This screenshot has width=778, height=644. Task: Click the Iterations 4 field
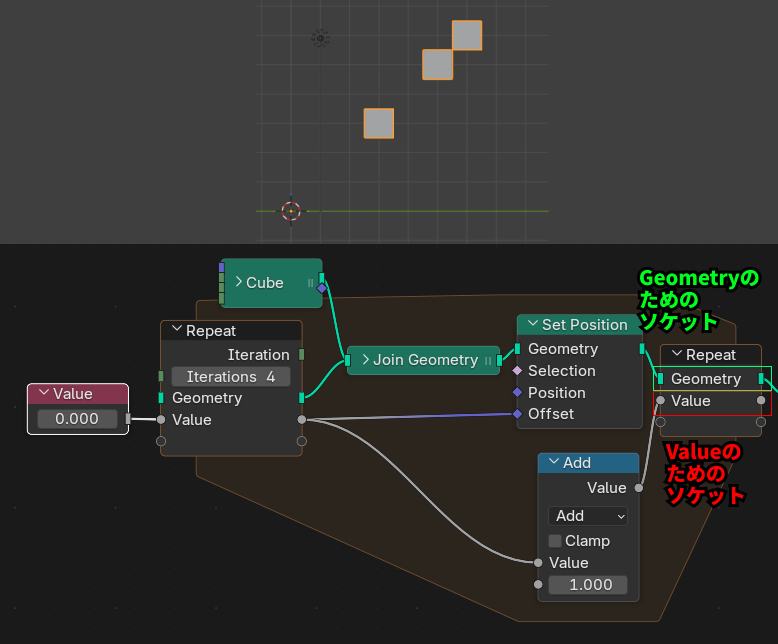tap(230, 377)
